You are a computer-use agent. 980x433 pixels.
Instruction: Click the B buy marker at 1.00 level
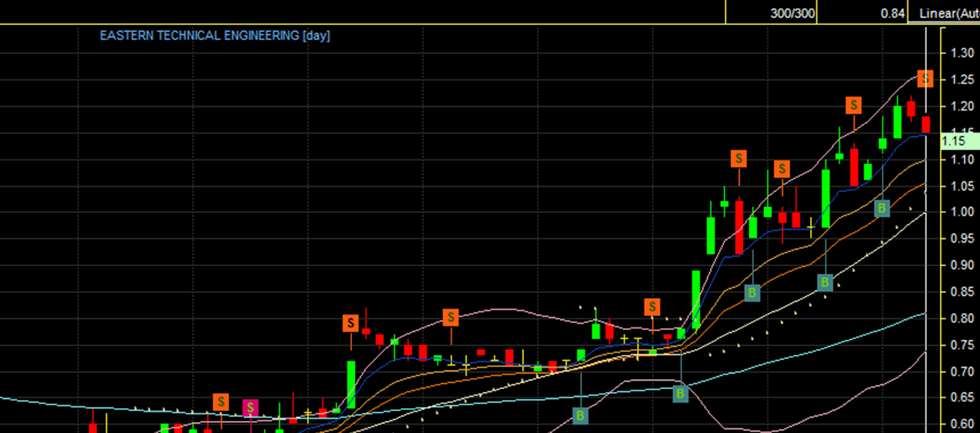pos(881,209)
